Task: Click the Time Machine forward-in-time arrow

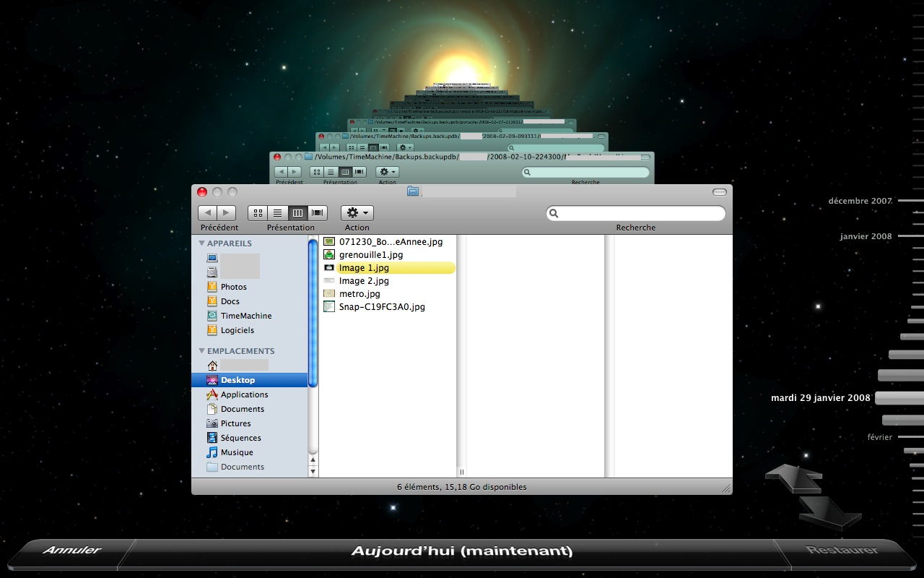Action: point(831,512)
